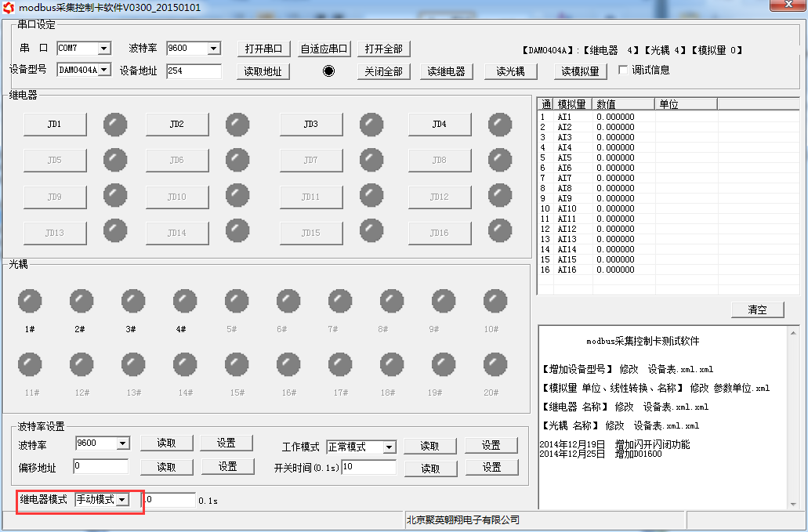The height and width of the screenshot is (532, 808).
Task: Click optocoupler indicator 3#
Action: (133, 301)
